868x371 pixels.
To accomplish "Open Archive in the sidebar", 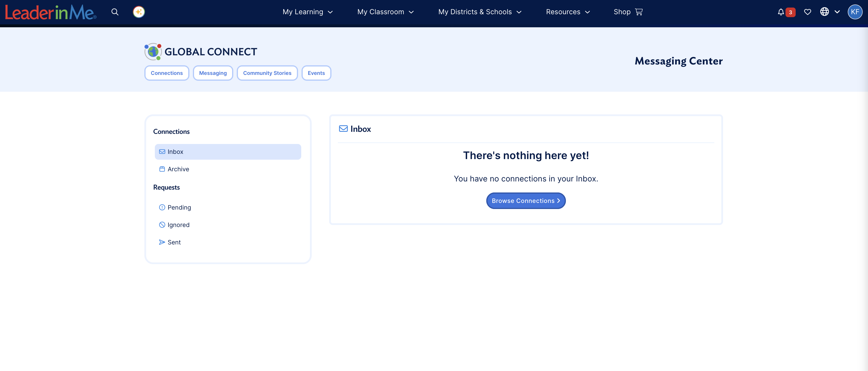I will (228, 169).
